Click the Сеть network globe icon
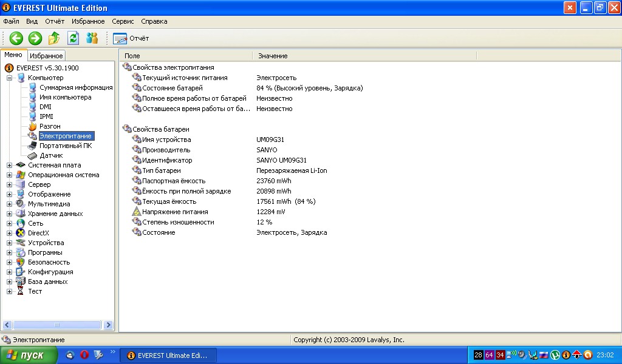Viewport: 622px width, 364px height. coord(21,223)
